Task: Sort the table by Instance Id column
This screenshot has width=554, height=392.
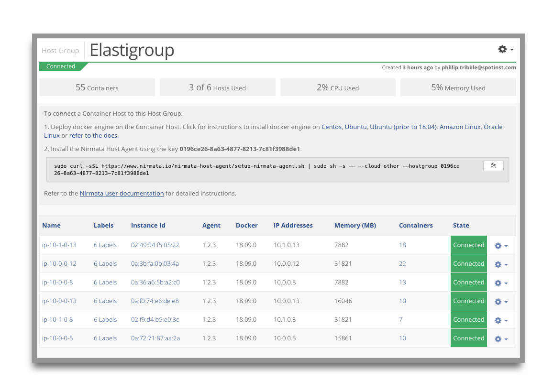Action: click(x=148, y=225)
